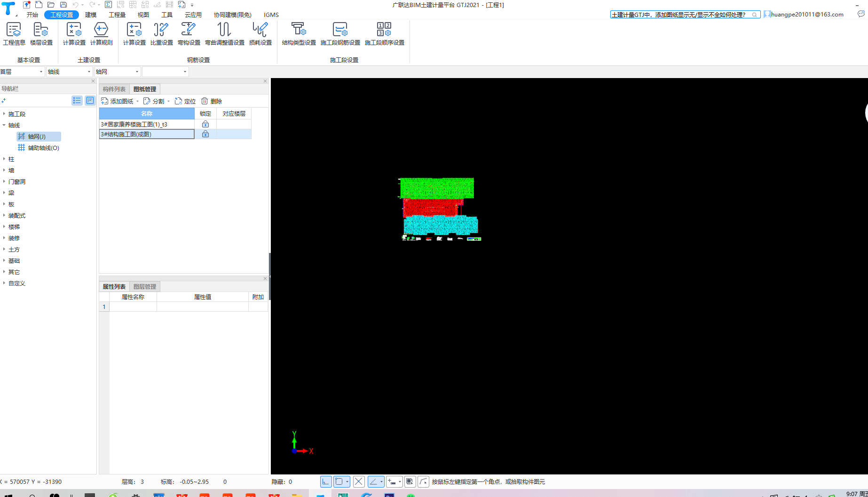Image resolution: width=868 pixels, height=497 pixels.
Task: Close the navigation panel with its X
Action: pyautogui.click(x=93, y=81)
